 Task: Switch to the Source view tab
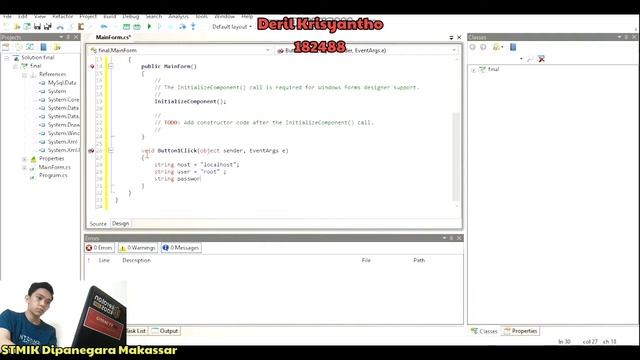point(98,224)
